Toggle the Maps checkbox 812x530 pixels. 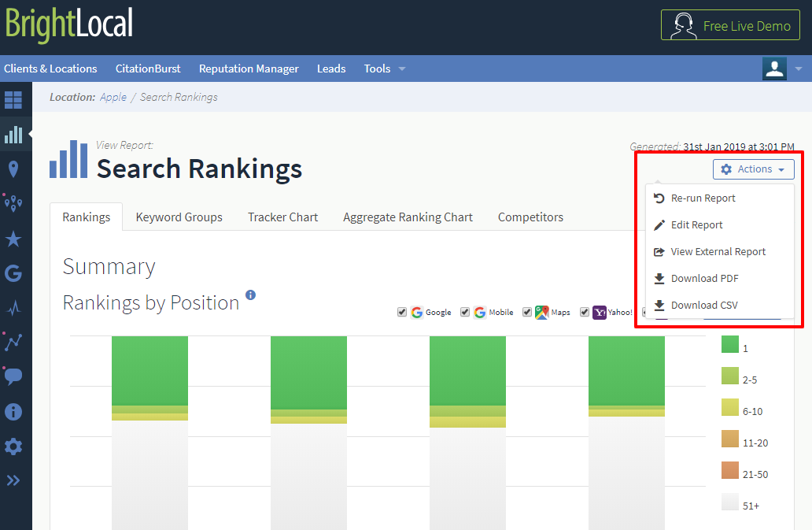[x=527, y=312]
